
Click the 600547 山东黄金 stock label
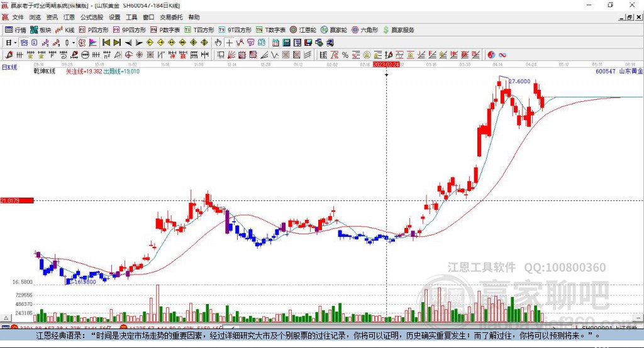click(619, 72)
